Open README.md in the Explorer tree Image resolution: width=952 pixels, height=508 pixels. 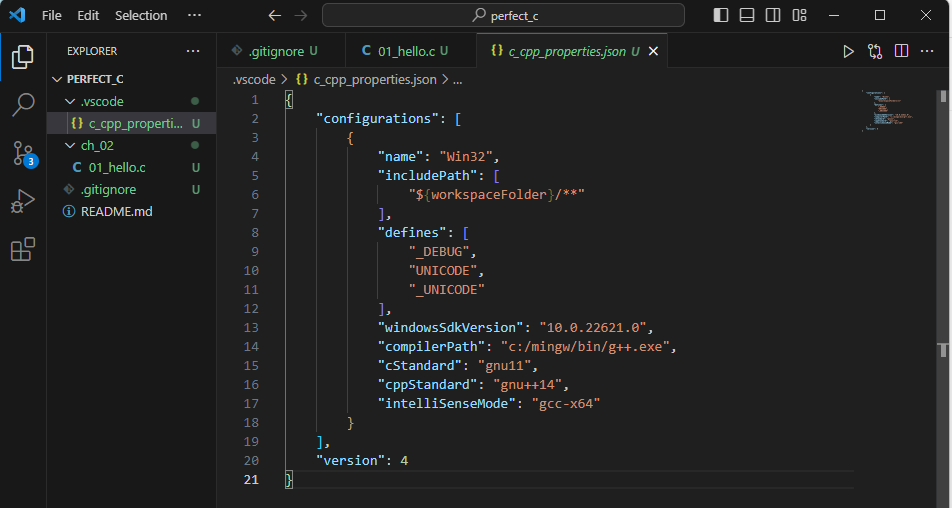[132, 212]
